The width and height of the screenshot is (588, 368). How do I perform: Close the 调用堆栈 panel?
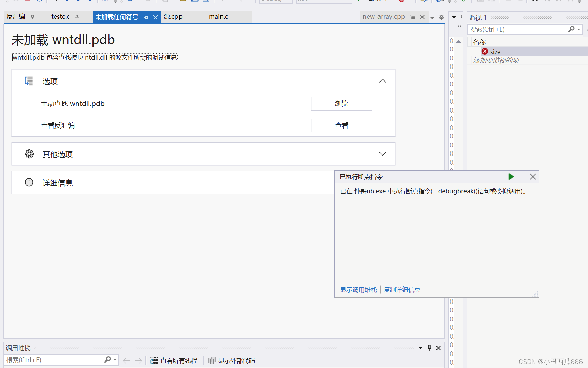click(439, 348)
